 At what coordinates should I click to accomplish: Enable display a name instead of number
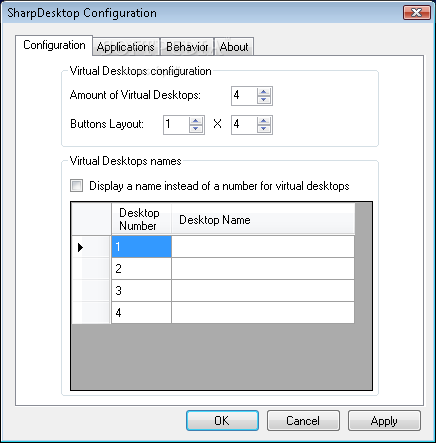coord(76,186)
